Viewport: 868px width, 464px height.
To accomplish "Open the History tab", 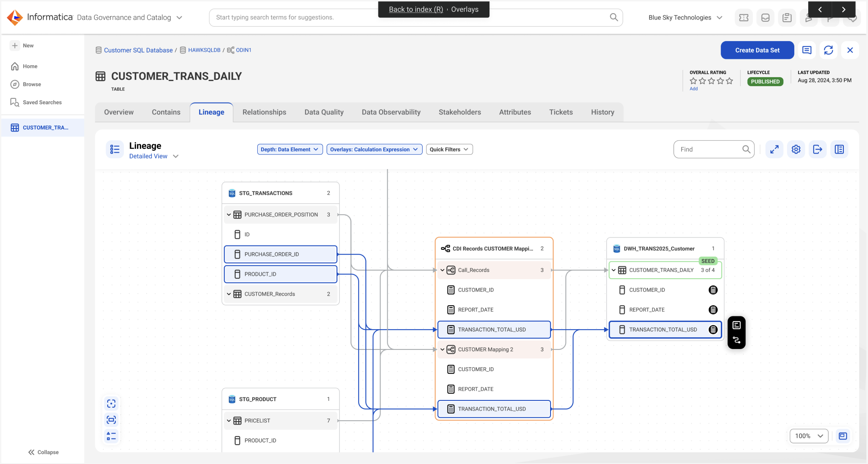I will [603, 112].
